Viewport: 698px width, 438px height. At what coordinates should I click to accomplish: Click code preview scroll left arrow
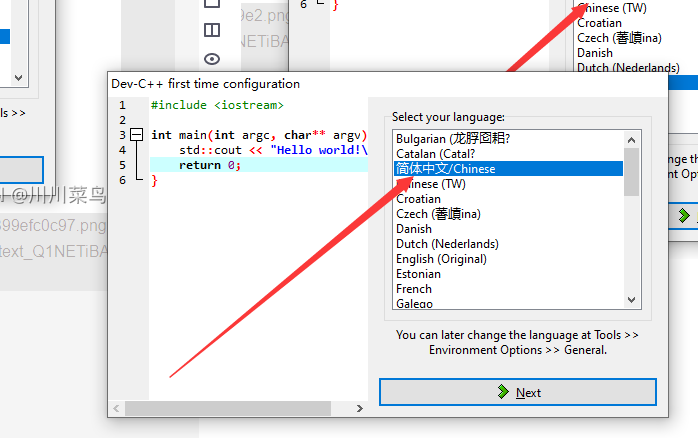click(117, 408)
